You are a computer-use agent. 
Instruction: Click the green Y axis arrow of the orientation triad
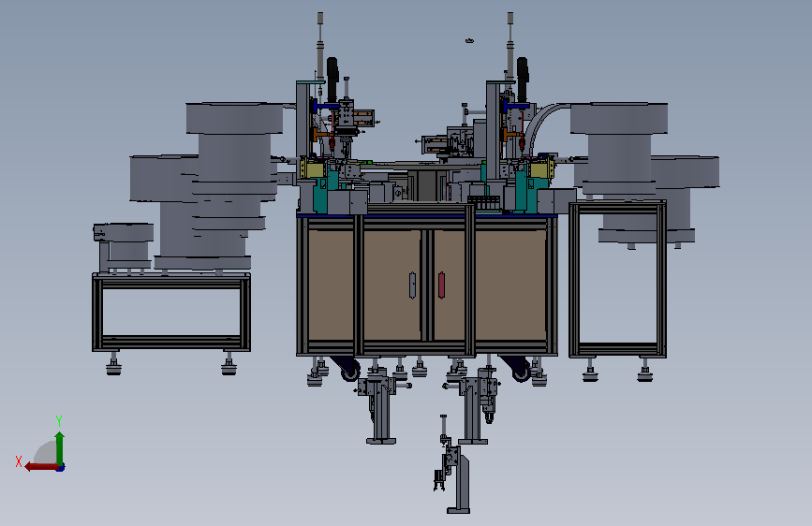click(60, 446)
